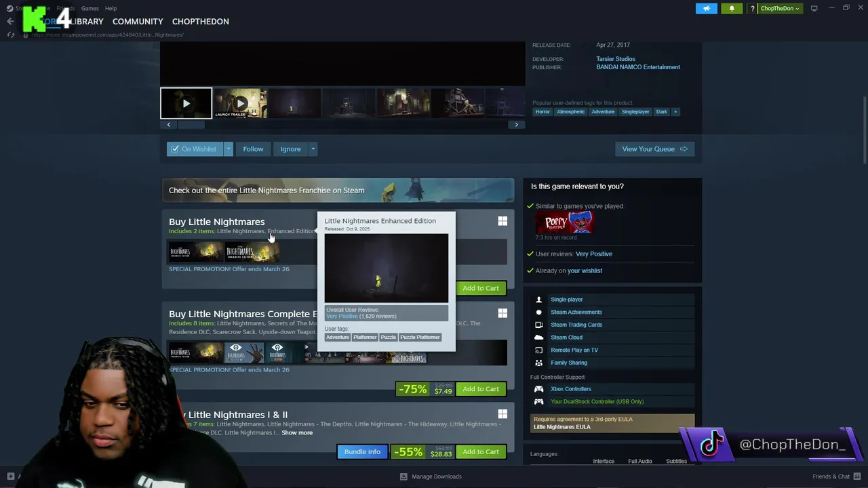The height and width of the screenshot is (488, 868).
Task: Open Manage Downloads
Action: click(x=431, y=476)
